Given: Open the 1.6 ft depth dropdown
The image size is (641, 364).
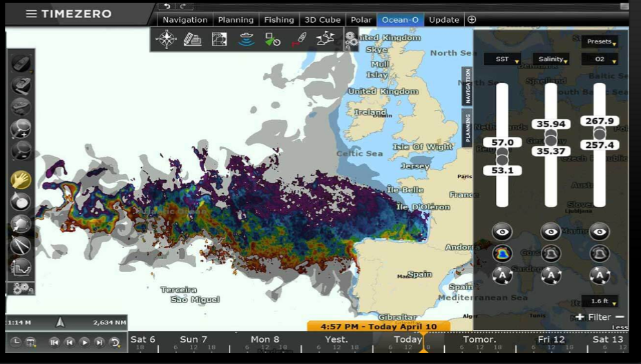Looking at the screenshot, I should 600,301.
